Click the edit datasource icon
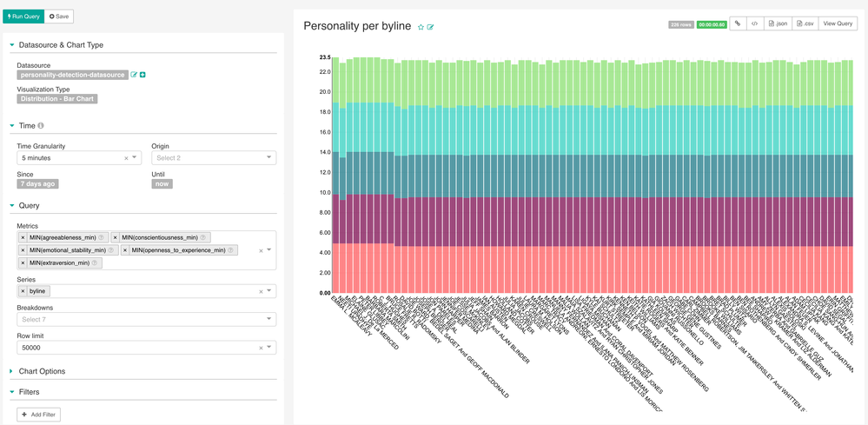Image resolution: width=868 pixels, height=425 pixels. 134,75
